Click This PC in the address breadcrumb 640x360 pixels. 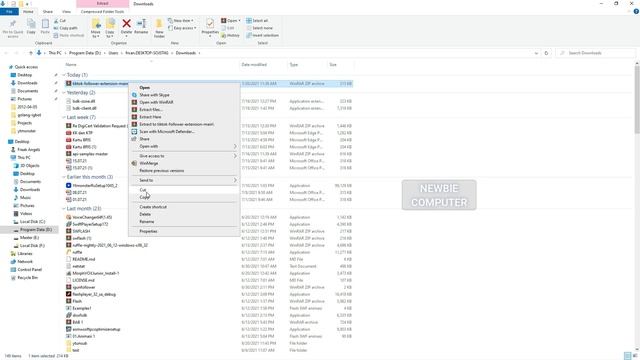point(55,53)
